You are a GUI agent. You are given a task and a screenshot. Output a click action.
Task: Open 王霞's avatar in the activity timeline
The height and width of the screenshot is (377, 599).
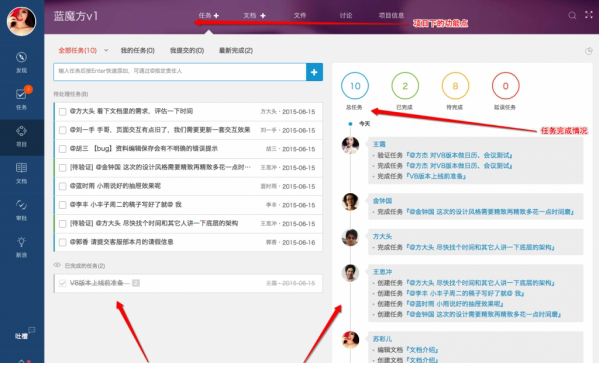(350, 145)
